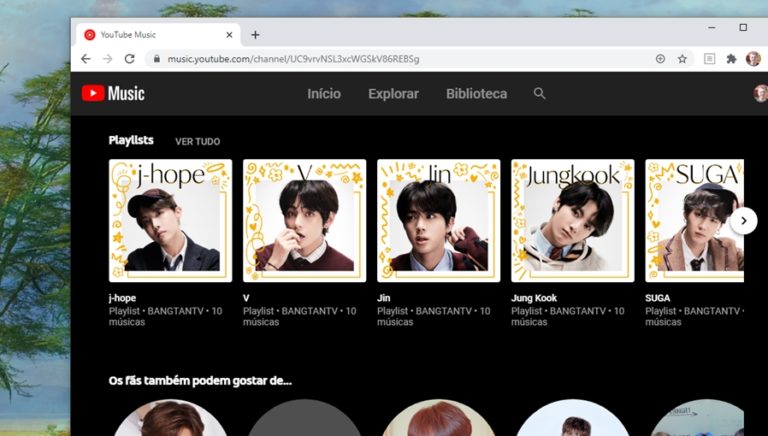This screenshot has height=436, width=768.
Task: Go back with browser back arrow
Action: [86, 59]
